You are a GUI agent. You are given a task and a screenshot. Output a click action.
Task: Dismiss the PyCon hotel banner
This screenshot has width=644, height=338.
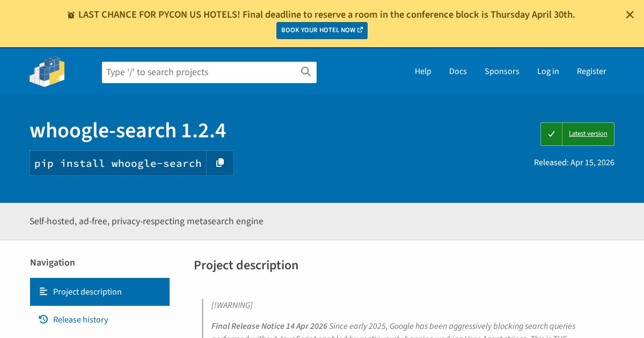[x=630, y=15]
